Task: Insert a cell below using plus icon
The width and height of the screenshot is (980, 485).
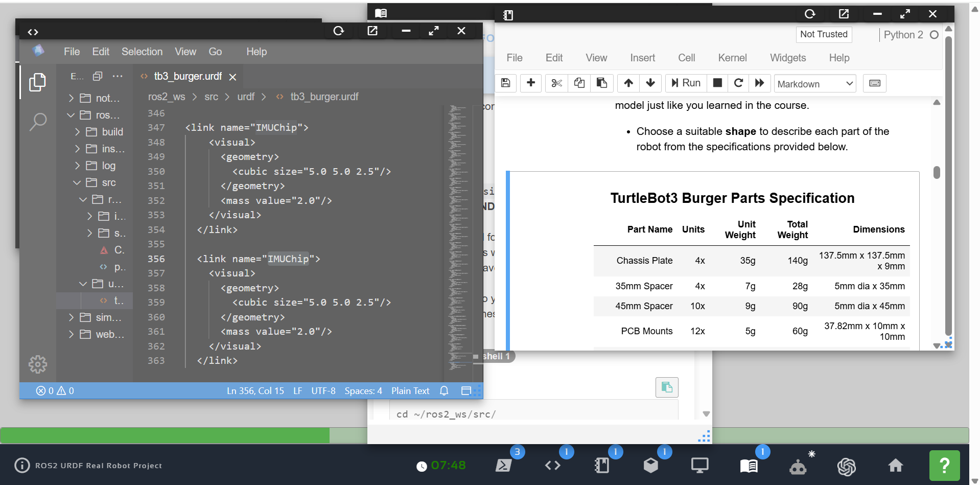Action: click(531, 83)
